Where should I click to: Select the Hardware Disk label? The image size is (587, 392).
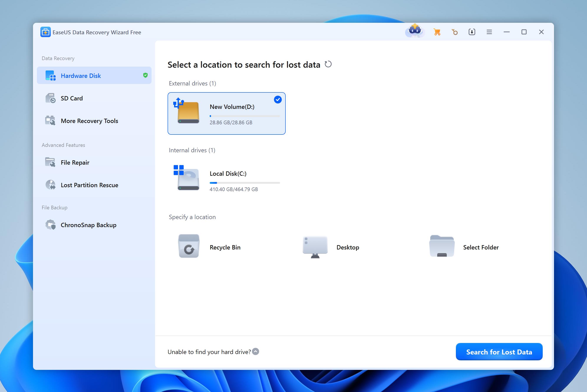(81, 76)
